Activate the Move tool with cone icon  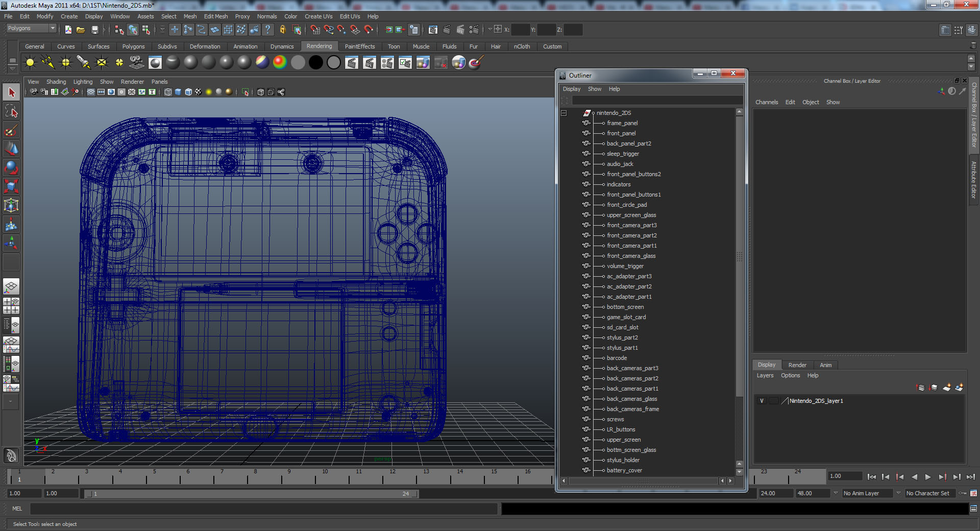click(x=11, y=149)
